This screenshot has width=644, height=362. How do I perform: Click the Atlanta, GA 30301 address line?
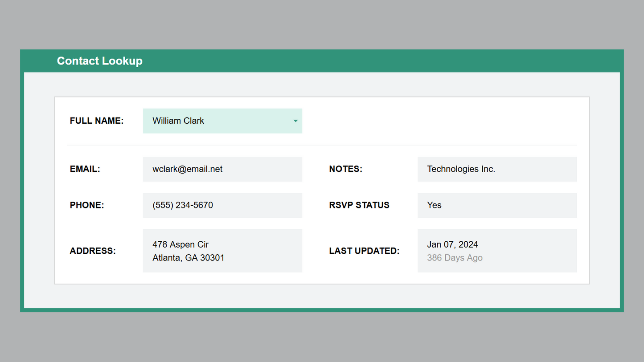tap(188, 258)
